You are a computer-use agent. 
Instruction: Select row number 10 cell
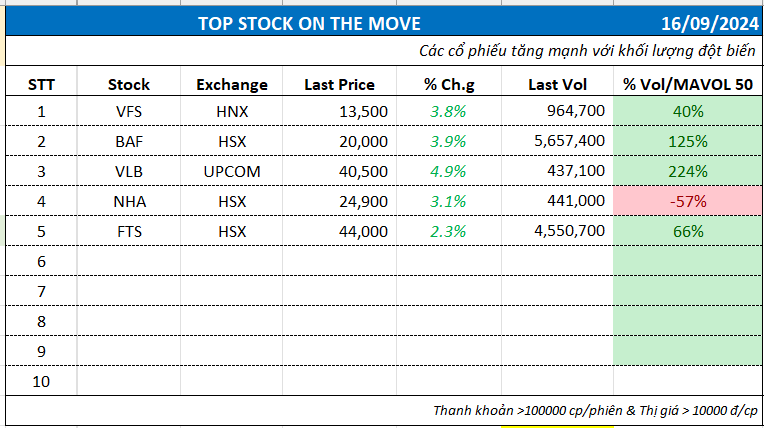coord(41,381)
